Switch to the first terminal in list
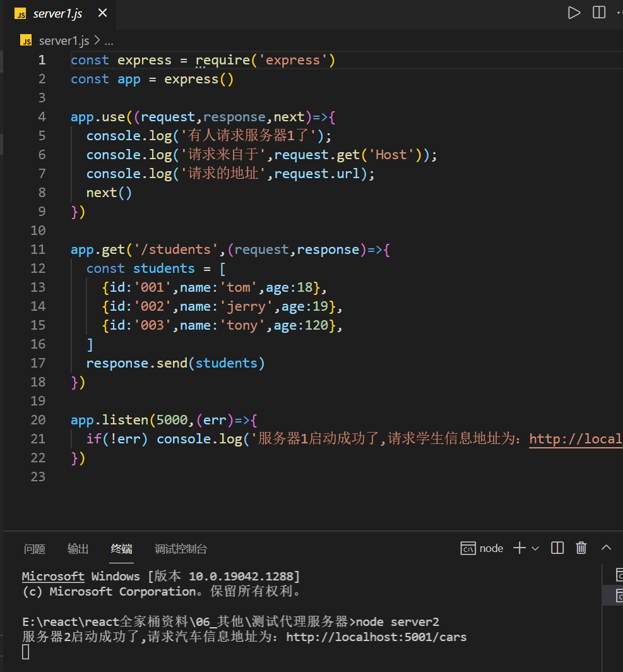The height and width of the screenshot is (672, 623). 619,575
